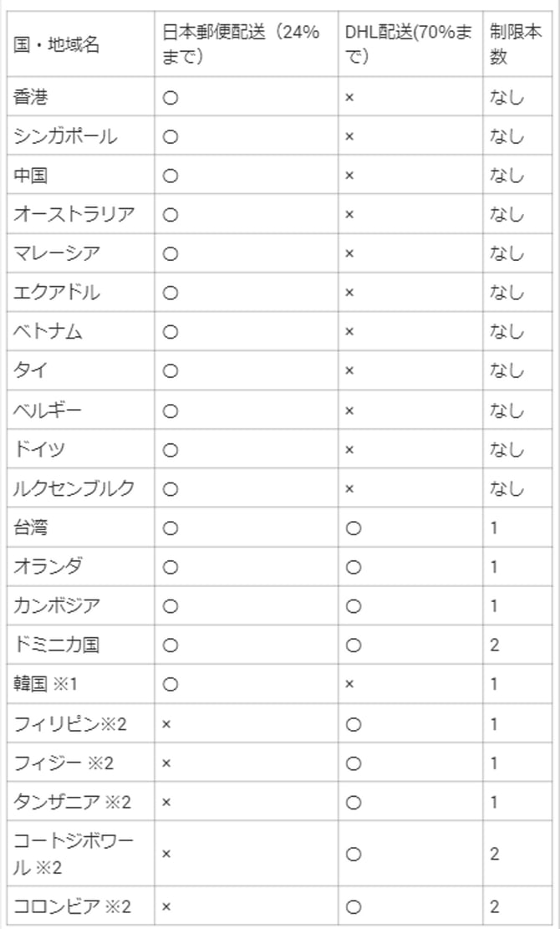Click the ○ DHL mark in the 台湾 row
The height and width of the screenshot is (929, 560).
354,528
